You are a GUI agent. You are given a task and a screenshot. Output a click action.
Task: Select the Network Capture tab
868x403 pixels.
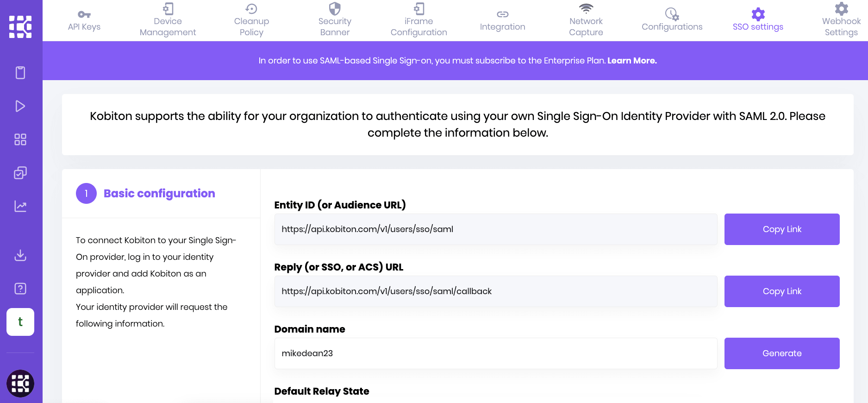[586, 21]
